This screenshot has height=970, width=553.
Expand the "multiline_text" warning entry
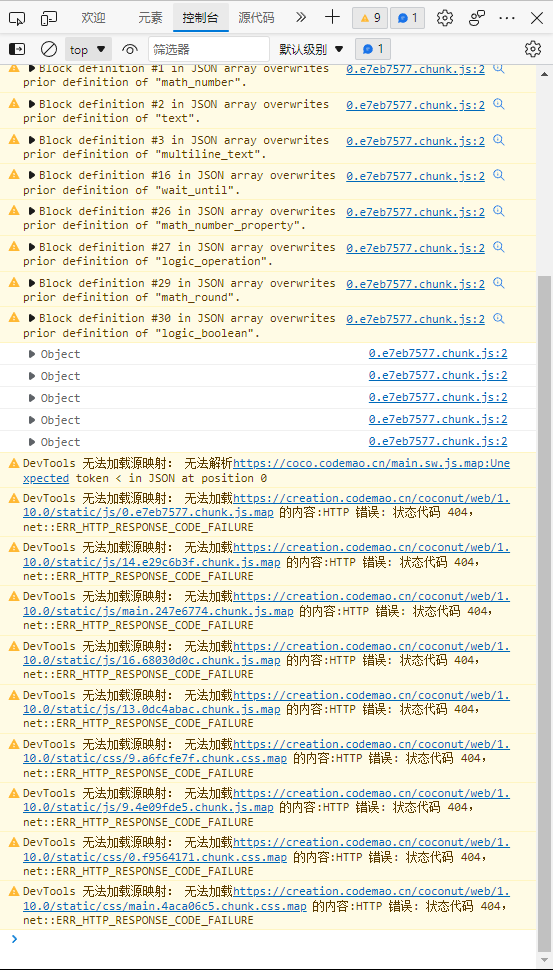click(x=32, y=140)
